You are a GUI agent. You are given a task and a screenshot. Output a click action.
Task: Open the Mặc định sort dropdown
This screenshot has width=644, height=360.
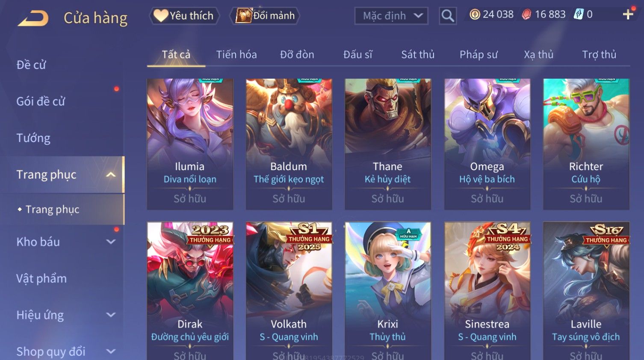(391, 16)
